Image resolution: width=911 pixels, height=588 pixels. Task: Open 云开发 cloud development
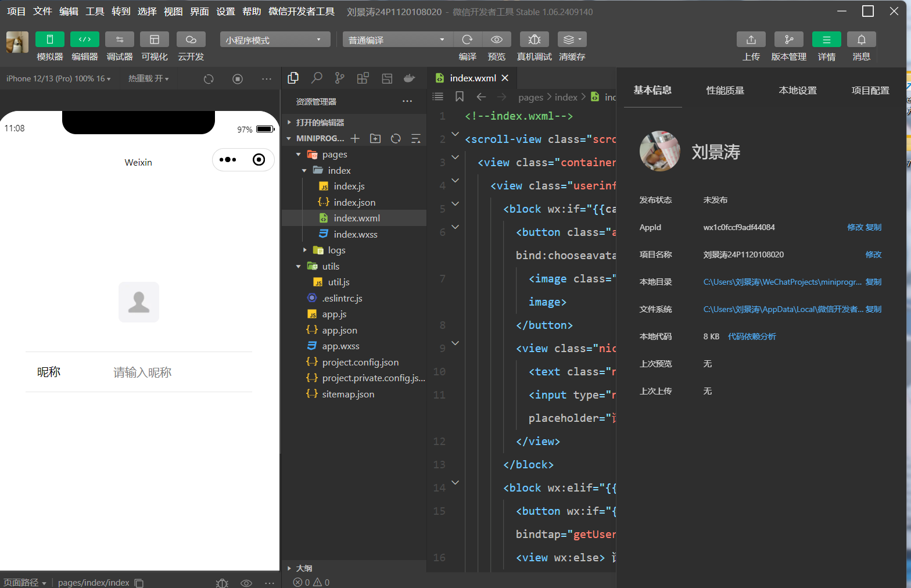[191, 40]
